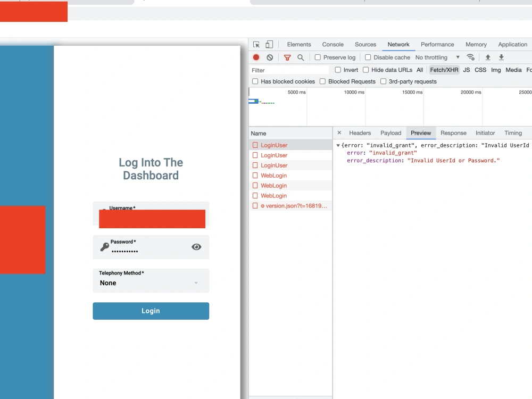
Task: Activate the inspect element picker icon
Action: pos(256,45)
